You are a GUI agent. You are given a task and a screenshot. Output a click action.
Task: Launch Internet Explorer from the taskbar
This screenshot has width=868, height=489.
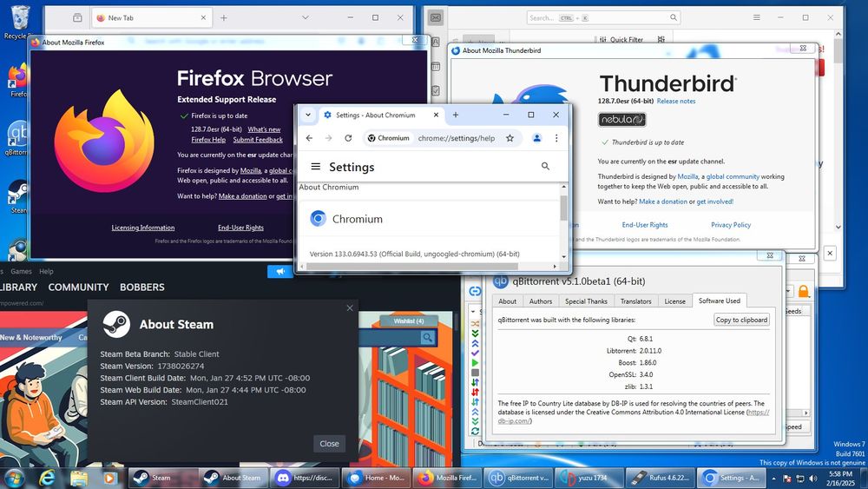tap(47, 478)
